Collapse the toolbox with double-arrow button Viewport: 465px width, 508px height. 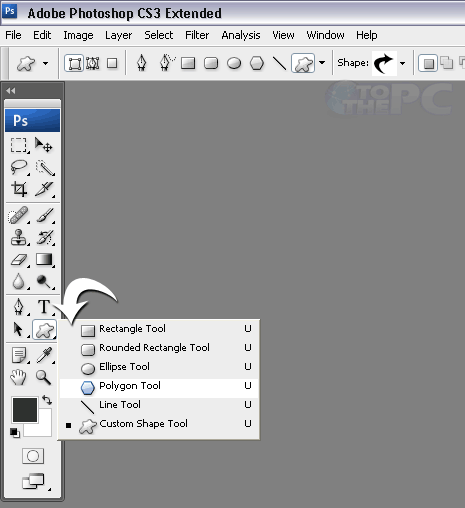pos(11,91)
